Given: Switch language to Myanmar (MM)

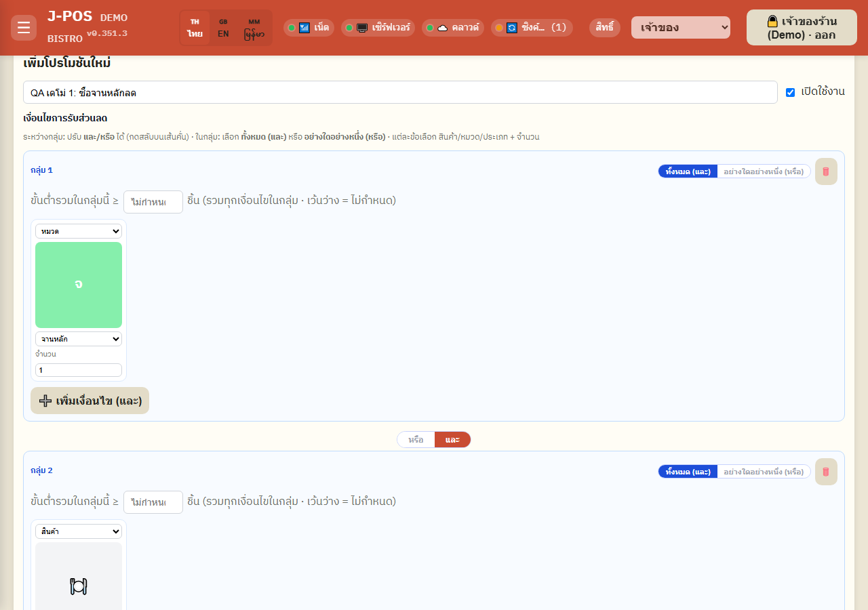Looking at the screenshot, I should point(254,28).
